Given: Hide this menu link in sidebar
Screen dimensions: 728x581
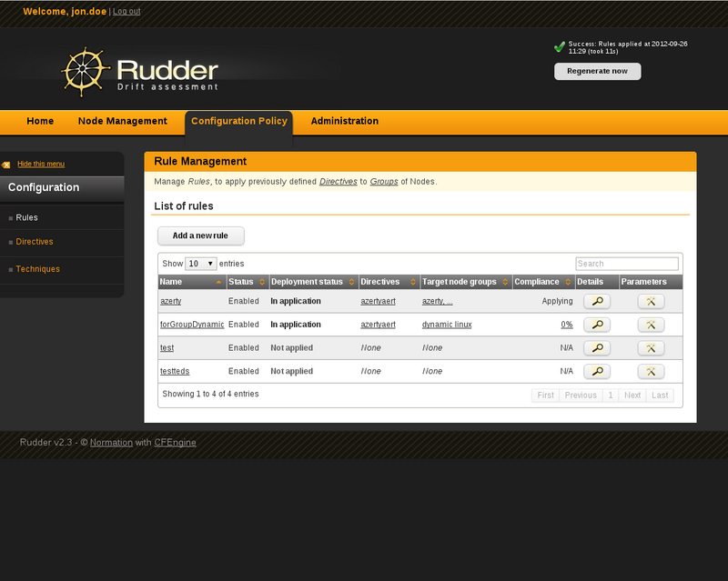Looking at the screenshot, I should 41,164.
